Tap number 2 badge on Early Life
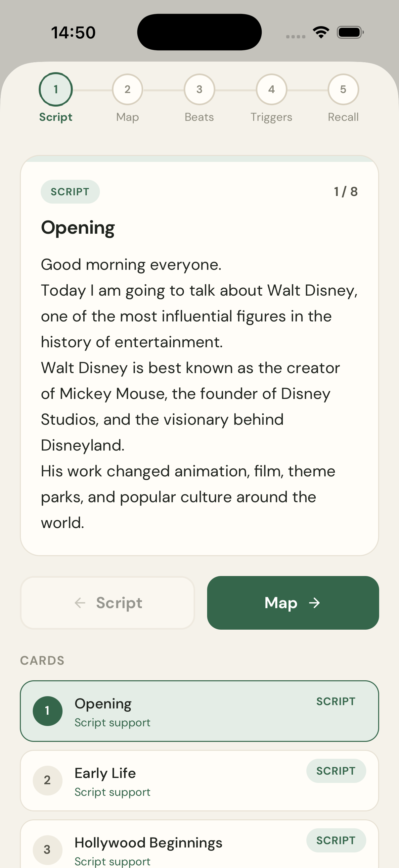The width and height of the screenshot is (399, 868). coord(47,780)
